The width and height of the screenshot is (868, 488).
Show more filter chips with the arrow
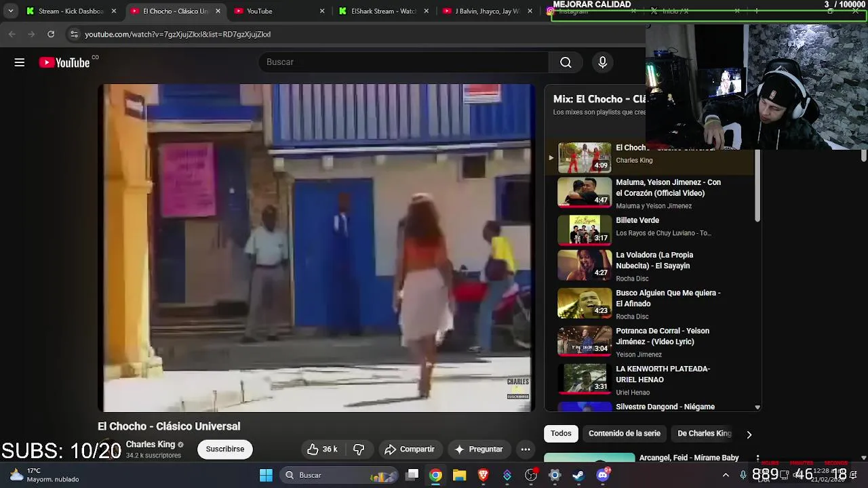click(x=749, y=434)
